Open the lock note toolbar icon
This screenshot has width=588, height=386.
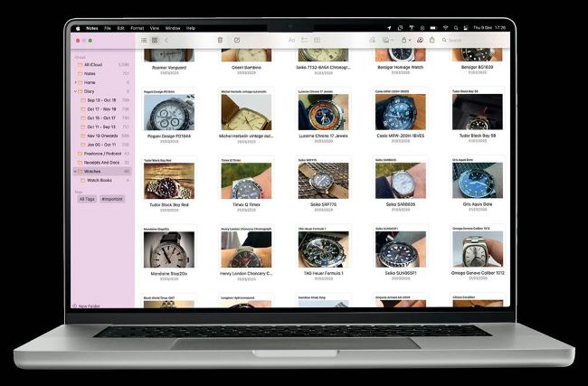click(x=404, y=40)
